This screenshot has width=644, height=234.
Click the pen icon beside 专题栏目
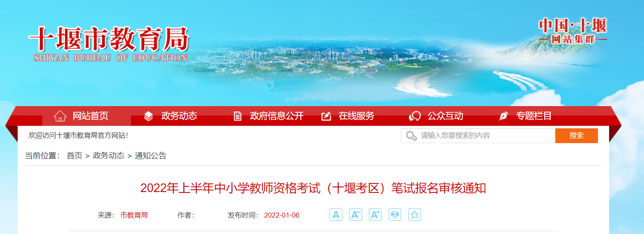[504, 116]
